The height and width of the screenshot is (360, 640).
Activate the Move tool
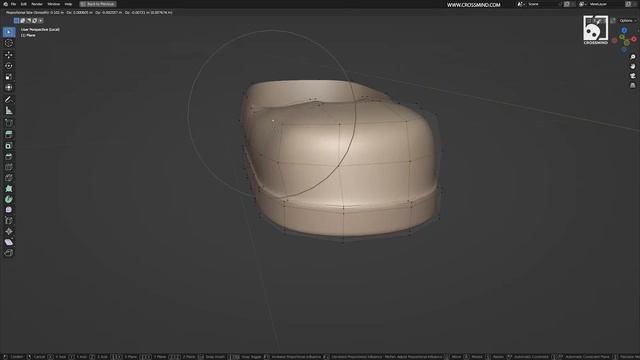pyautogui.click(x=9, y=55)
